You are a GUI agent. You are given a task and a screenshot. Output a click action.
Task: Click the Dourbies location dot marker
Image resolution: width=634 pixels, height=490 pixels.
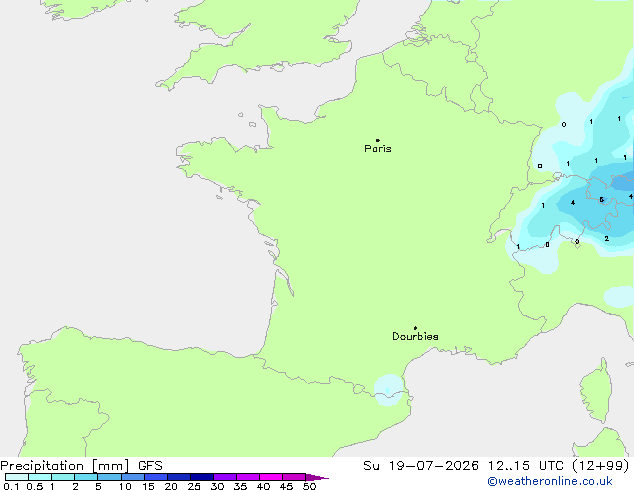(x=415, y=328)
